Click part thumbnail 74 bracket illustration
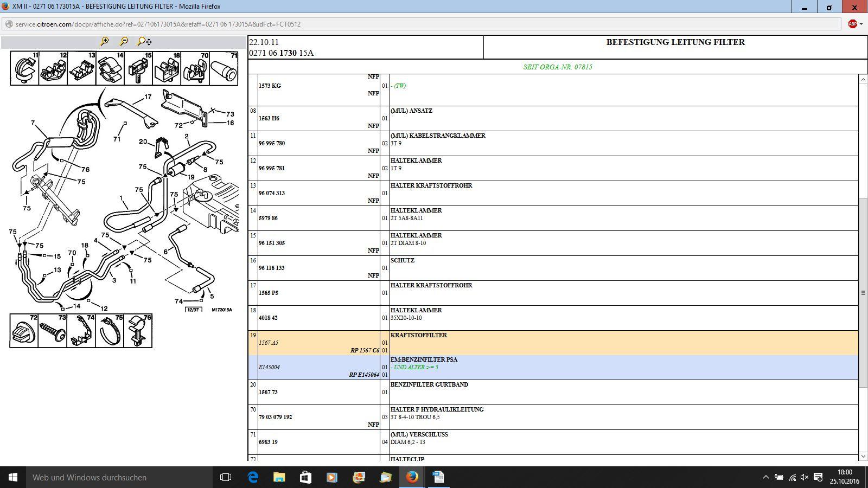Image resolution: width=868 pixels, height=488 pixels. coord(81,330)
